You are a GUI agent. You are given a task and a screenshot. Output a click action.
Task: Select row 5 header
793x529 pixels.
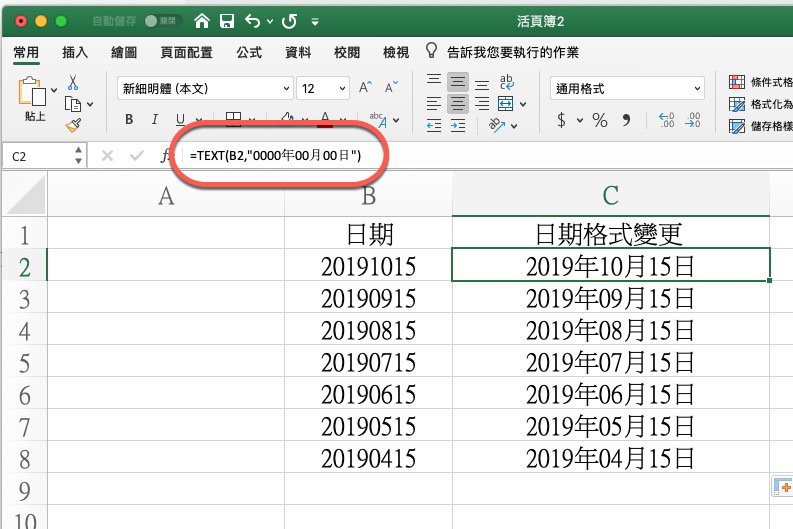coord(24,363)
